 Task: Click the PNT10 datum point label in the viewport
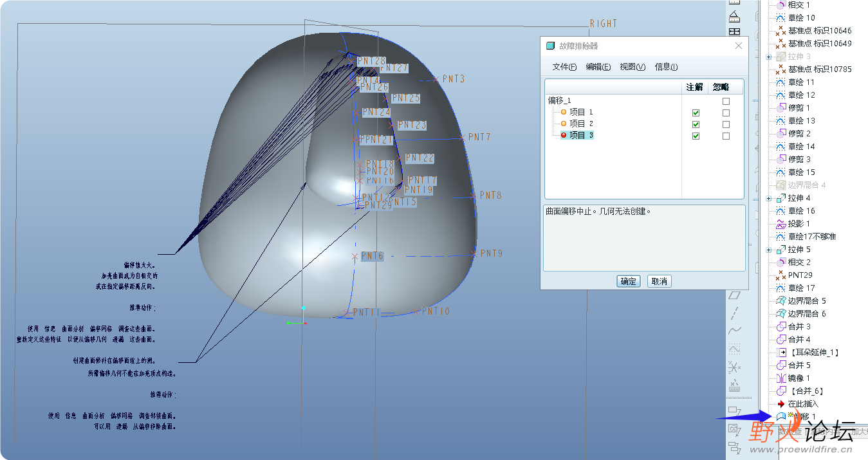436,311
